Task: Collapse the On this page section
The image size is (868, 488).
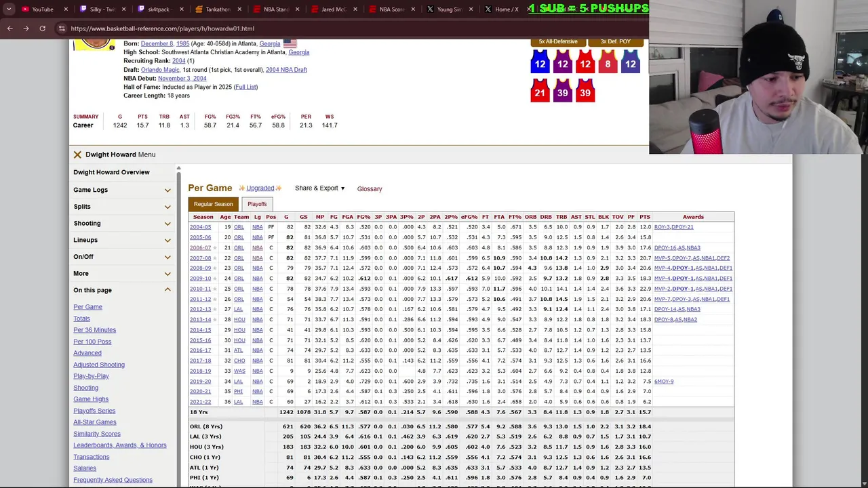Action: (122, 290)
